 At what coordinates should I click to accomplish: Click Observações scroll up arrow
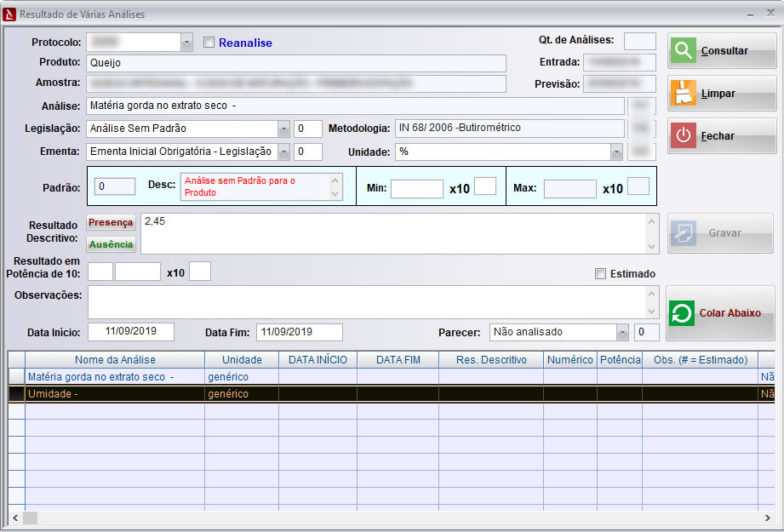tap(651, 294)
